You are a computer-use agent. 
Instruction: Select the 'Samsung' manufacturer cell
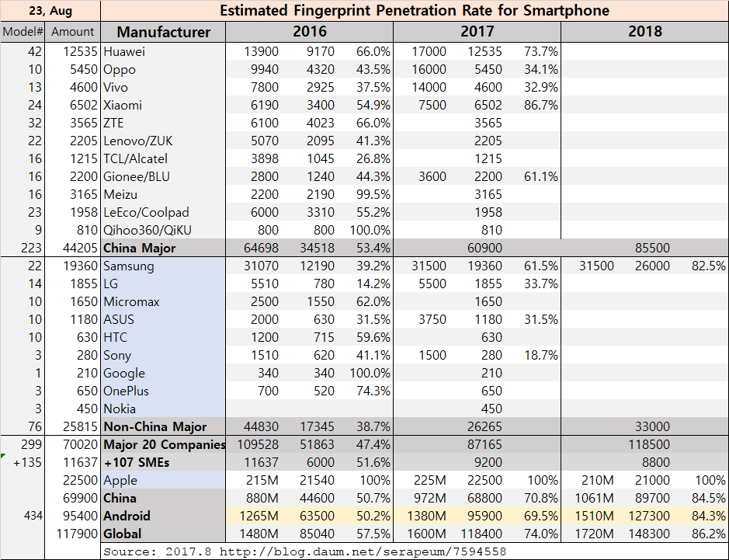[x=163, y=266]
